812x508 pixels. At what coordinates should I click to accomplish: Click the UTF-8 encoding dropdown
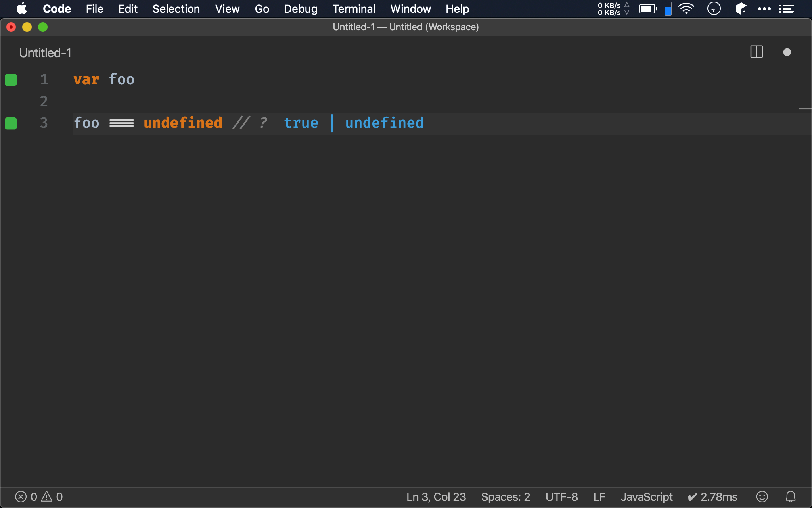561,497
